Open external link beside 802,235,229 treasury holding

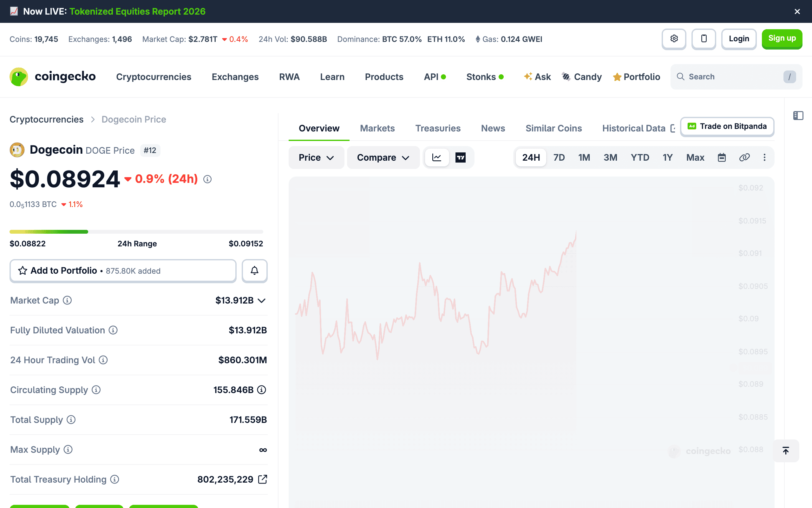pyautogui.click(x=263, y=479)
